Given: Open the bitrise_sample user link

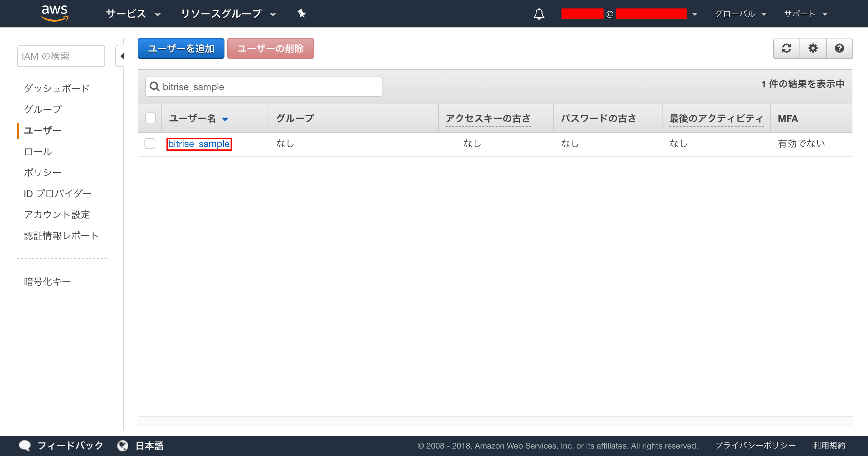Looking at the screenshot, I should point(199,144).
